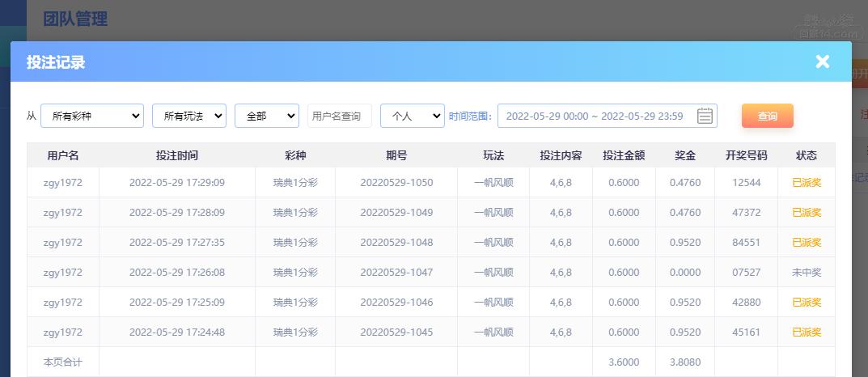Click the 投注金额 column header
The image size is (868, 377).
click(624, 155)
